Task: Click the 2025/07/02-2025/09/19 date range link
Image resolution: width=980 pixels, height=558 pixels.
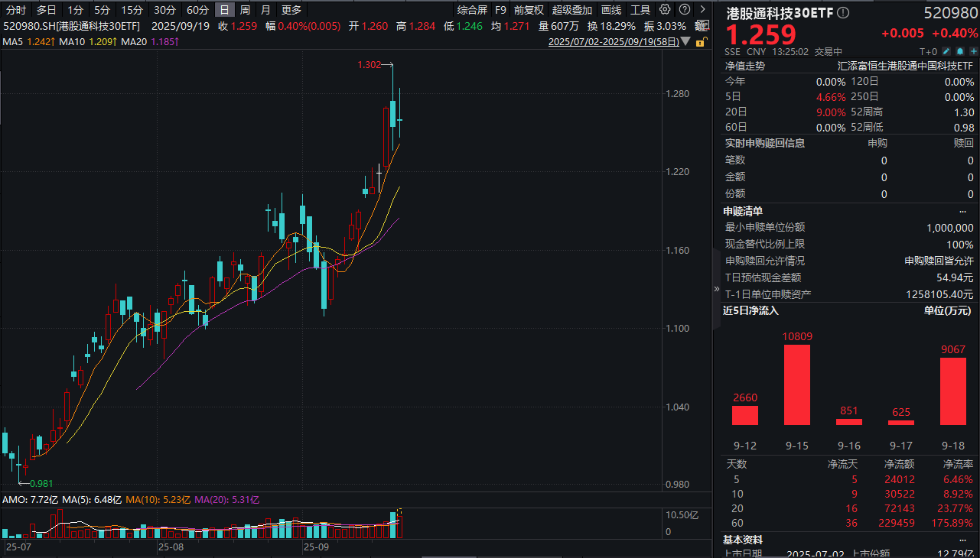Action: (614, 43)
